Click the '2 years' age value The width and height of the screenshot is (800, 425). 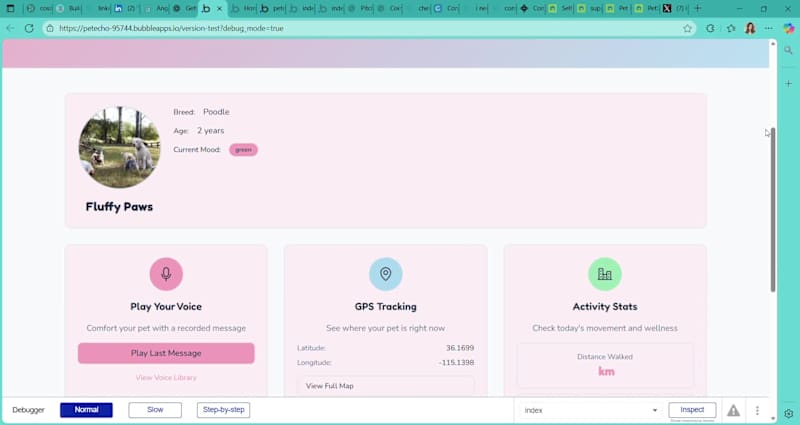pos(211,131)
